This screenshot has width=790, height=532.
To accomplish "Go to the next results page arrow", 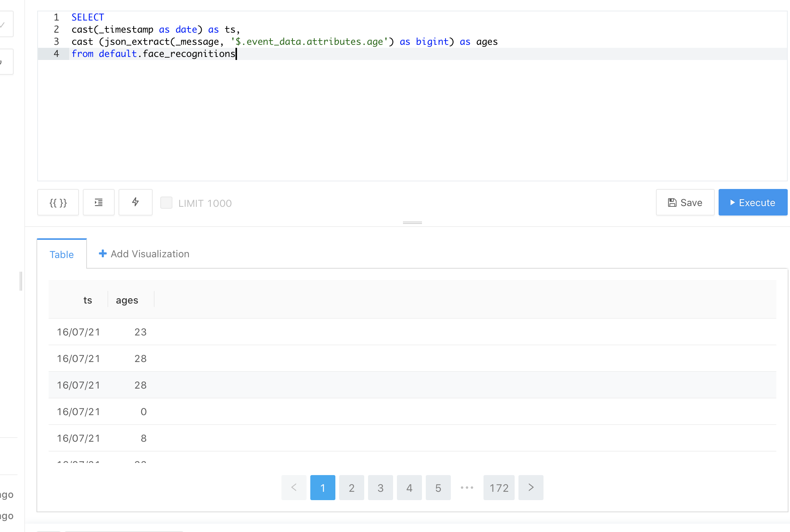I will click(531, 488).
